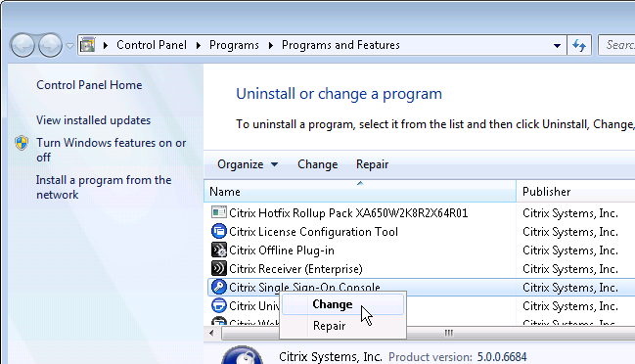Click the Citrix License Configuration Tool icon
The width and height of the screenshot is (635, 364).
(x=219, y=231)
